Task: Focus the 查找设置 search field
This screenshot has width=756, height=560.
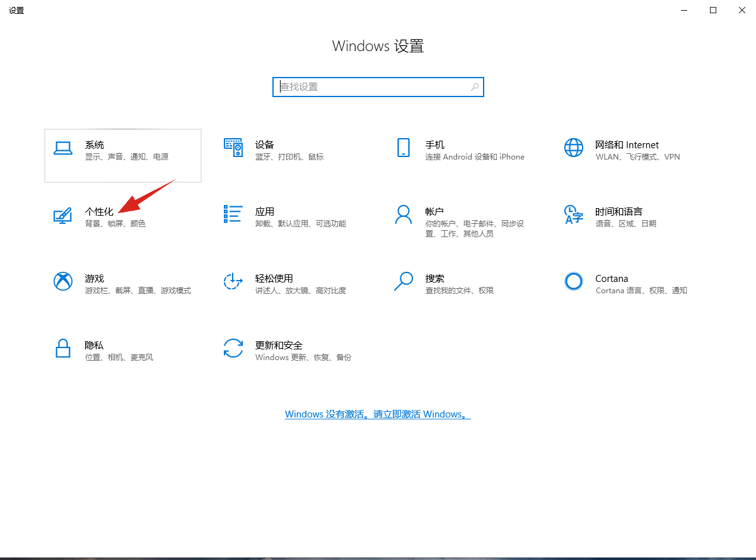Action: pyautogui.click(x=378, y=87)
